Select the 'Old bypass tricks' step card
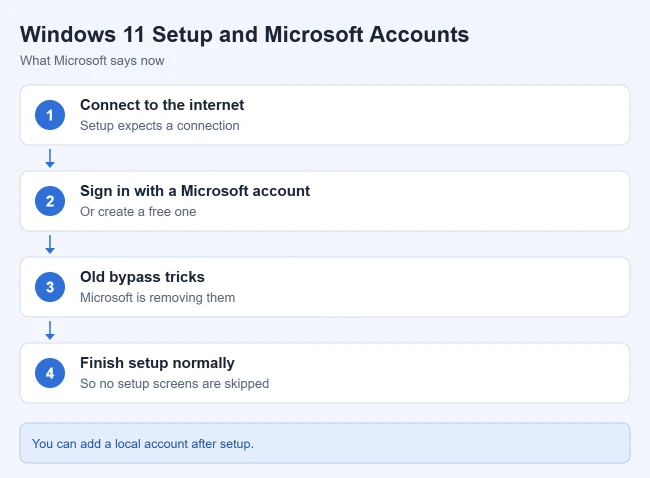The image size is (650, 478). click(x=325, y=287)
